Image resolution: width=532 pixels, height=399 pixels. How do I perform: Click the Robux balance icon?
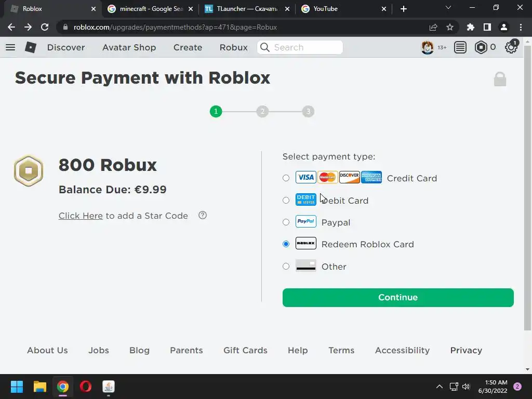pyautogui.click(x=481, y=47)
